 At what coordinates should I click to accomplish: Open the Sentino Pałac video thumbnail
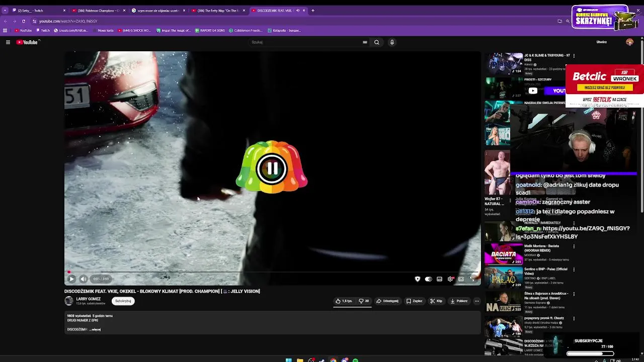point(504,277)
